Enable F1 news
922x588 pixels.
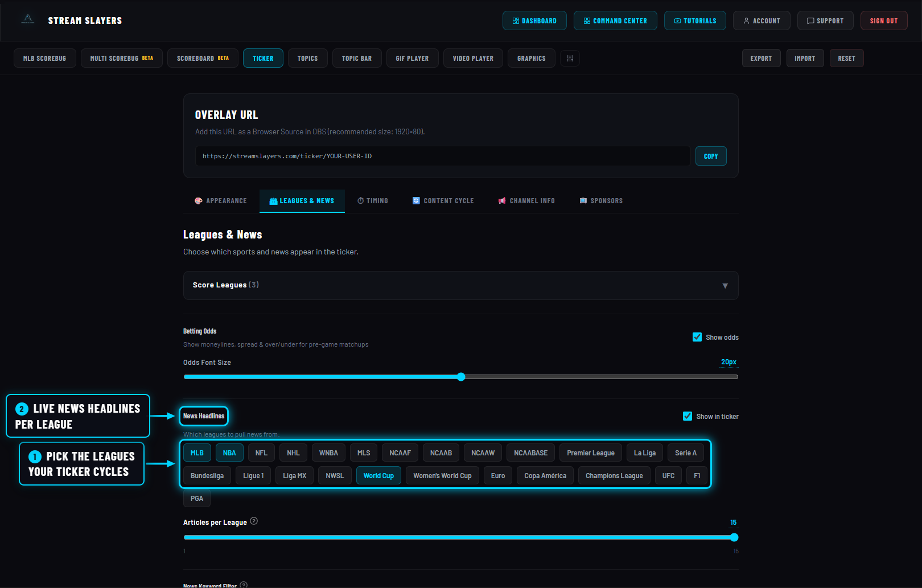(697, 476)
